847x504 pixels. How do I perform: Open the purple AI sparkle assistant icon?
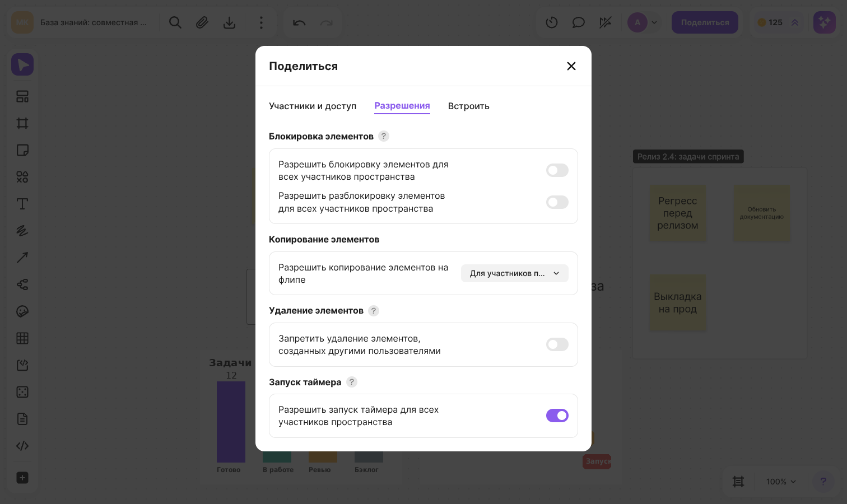825,22
